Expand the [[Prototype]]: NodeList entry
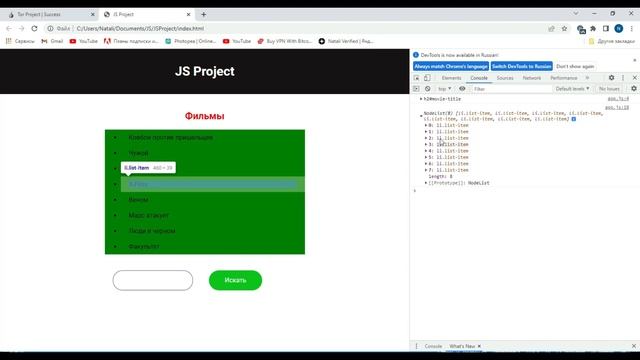Image resolution: width=640 pixels, height=360 pixels. (426, 183)
